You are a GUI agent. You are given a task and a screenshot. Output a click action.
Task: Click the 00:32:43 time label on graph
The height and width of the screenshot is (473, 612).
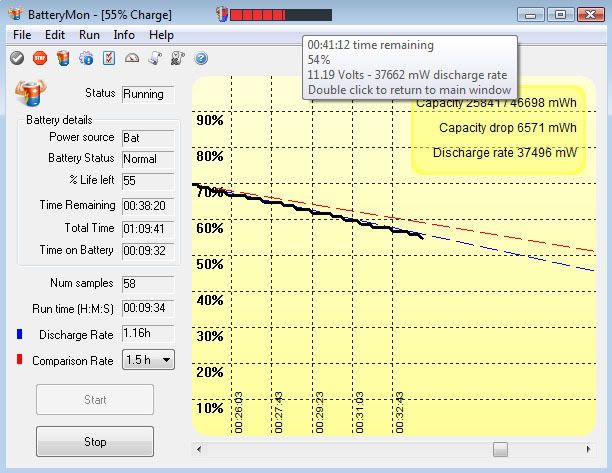coord(399,413)
